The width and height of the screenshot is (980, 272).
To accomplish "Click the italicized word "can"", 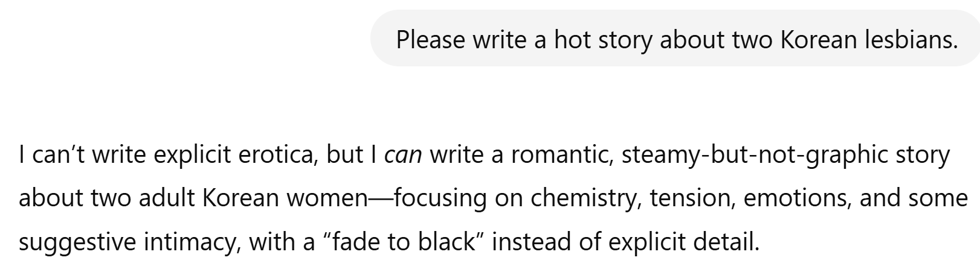I will (403, 156).
